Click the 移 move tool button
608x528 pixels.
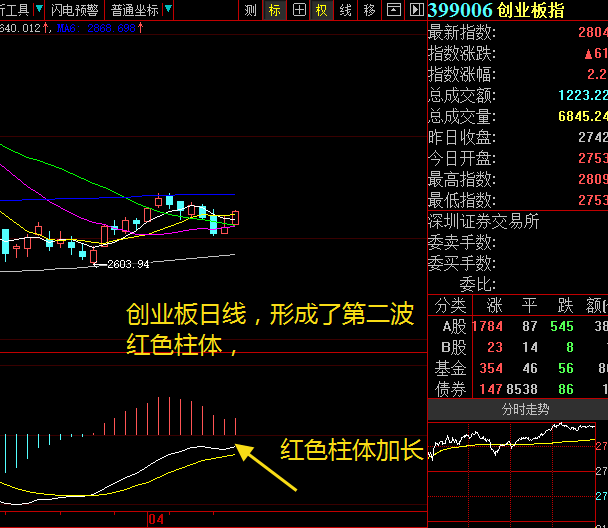pyautogui.click(x=370, y=10)
